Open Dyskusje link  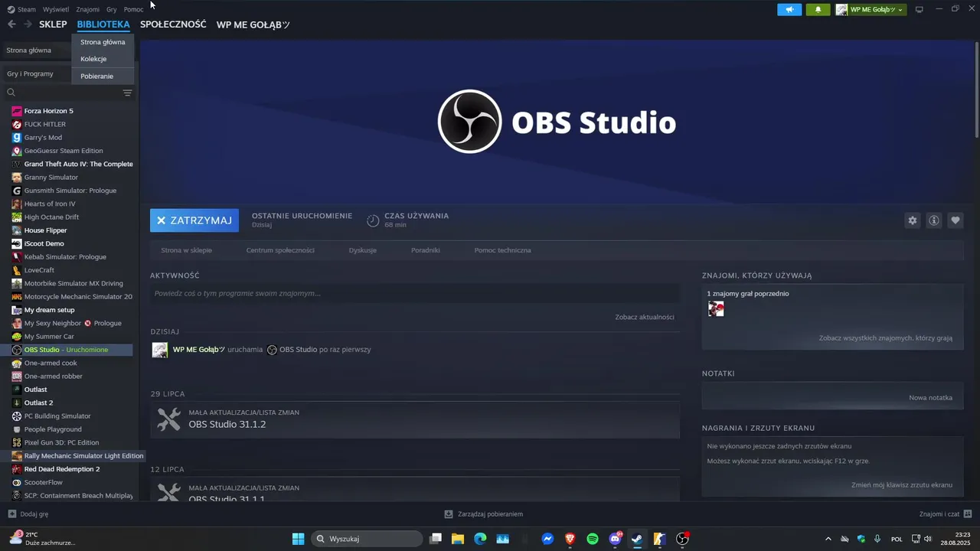click(362, 250)
